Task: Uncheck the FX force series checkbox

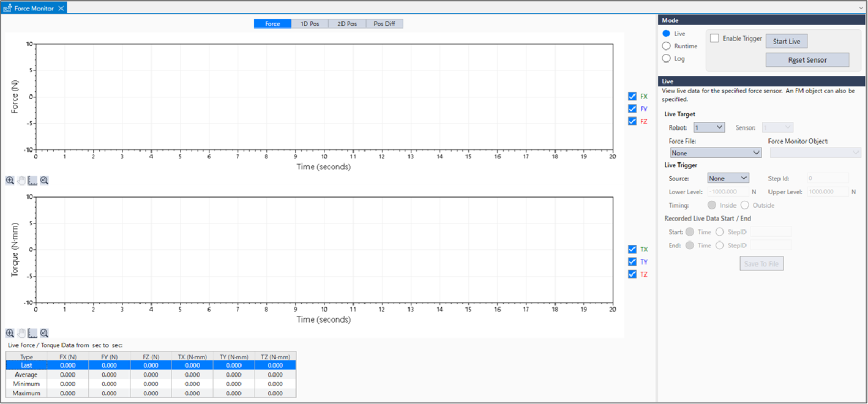Action: (632, 97)
